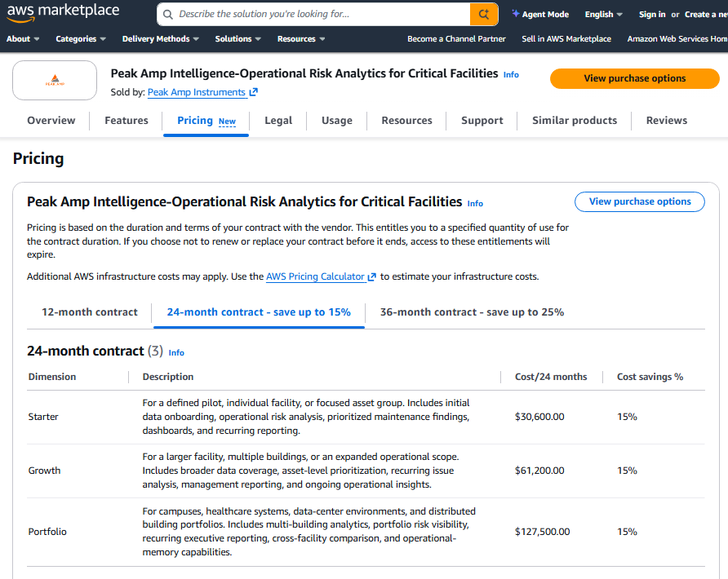Click the orange View purchase options button
This screenshot has width=728, height=579.
[x=635, y=78]
